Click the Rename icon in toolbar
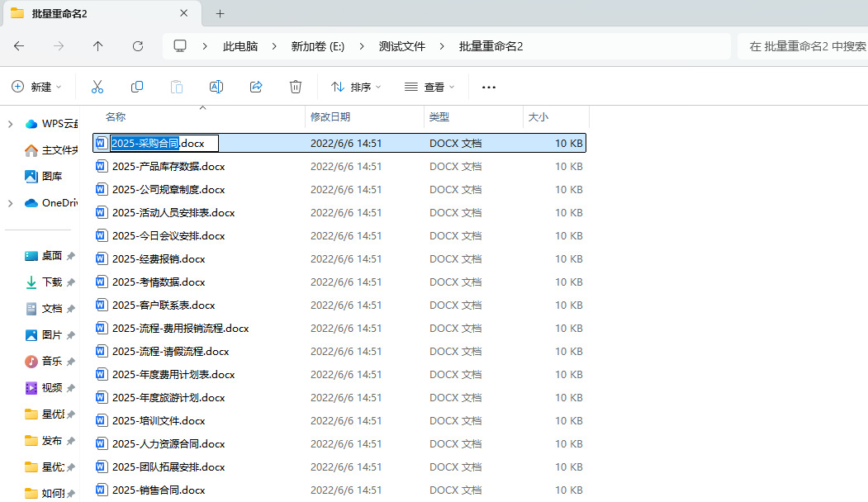Viewport: 868px width, 502px height. point(216,87)
